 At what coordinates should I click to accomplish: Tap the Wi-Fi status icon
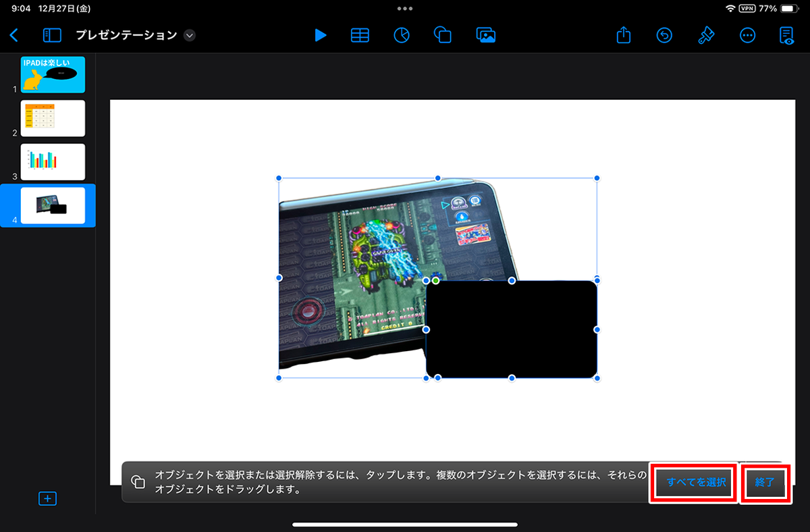point(730,9)
